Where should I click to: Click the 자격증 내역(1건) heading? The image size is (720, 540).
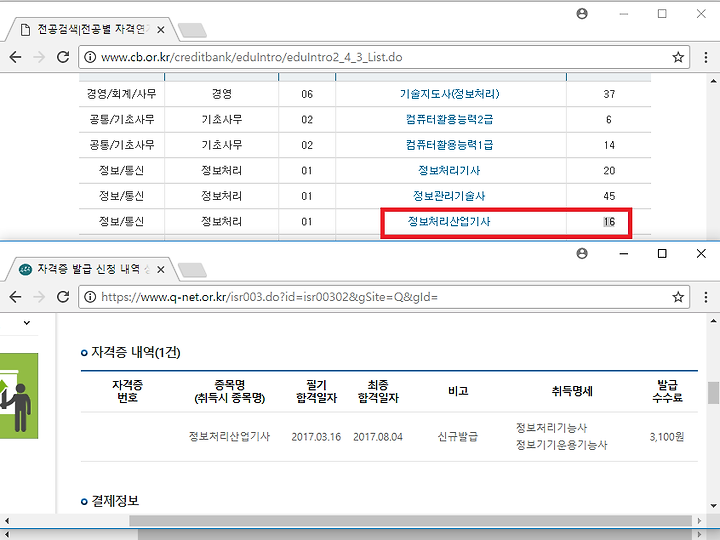135,352
